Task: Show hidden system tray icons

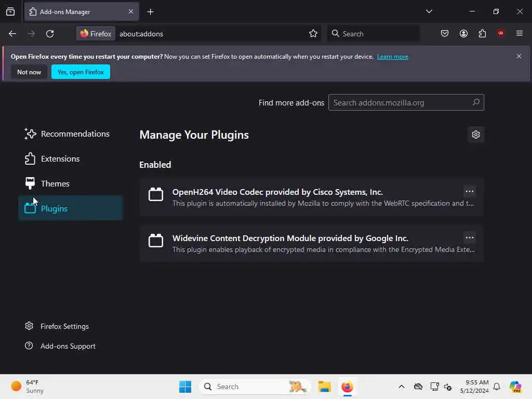Action: point(402,387)
